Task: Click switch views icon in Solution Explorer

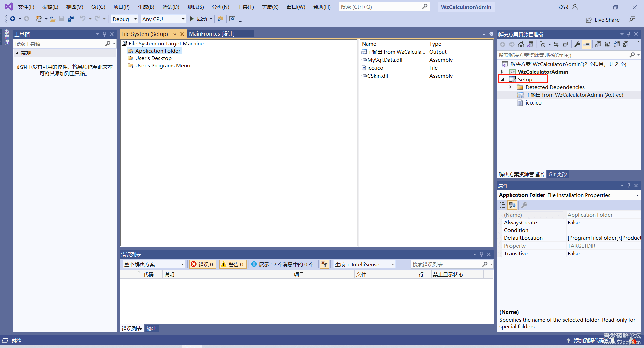Action: (530, 44)
